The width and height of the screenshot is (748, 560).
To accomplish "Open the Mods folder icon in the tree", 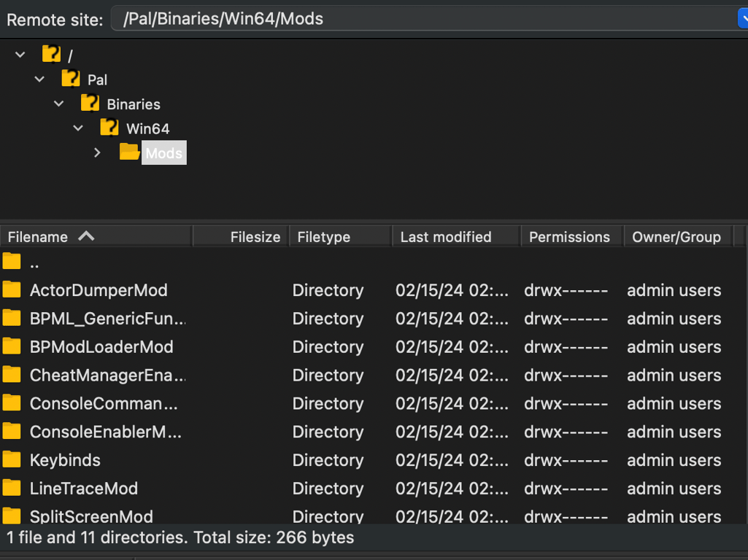I will click(128, 152).
